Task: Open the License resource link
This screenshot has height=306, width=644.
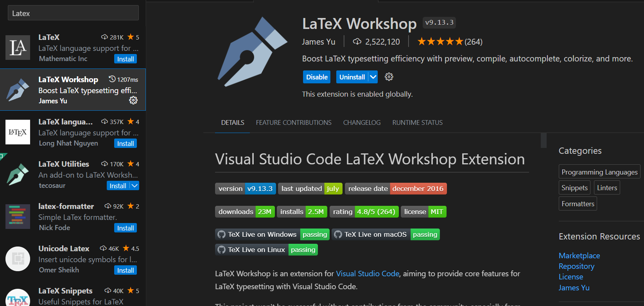Action: (571, 277)
